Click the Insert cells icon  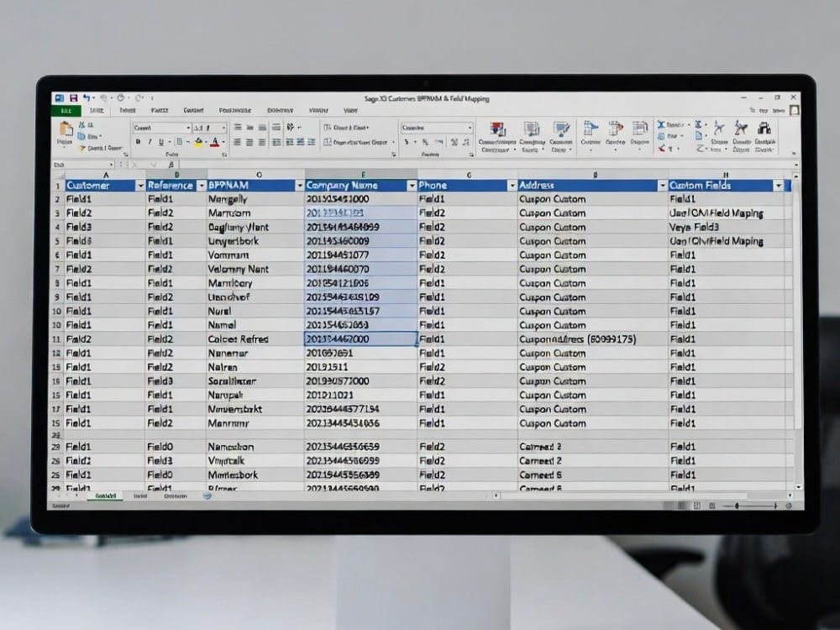point(591,129)
